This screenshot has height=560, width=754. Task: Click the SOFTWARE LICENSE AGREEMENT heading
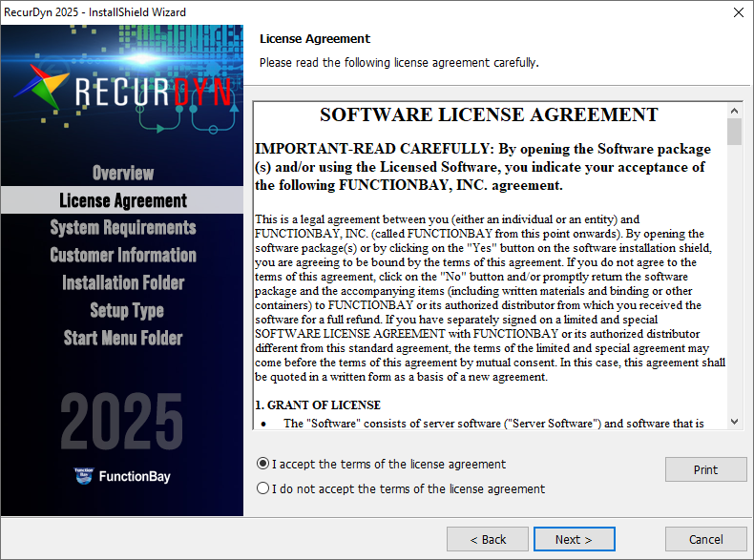[489, 114]
